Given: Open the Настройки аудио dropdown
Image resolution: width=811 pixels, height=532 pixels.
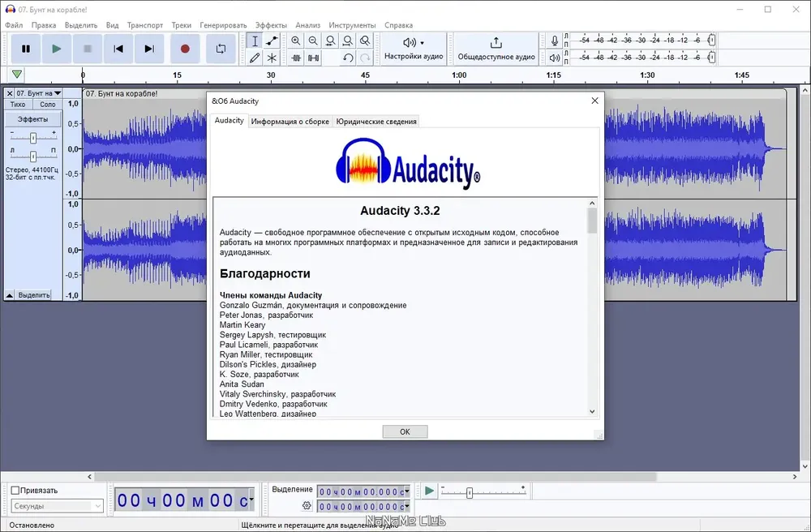Looking at the screenshot, I should (x=414, y=49).
